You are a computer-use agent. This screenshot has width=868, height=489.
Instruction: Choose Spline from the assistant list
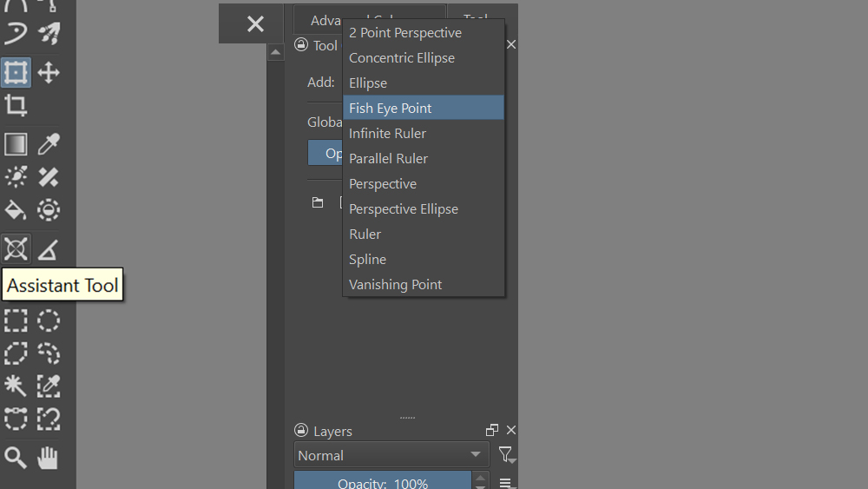[x=424, y=259]
